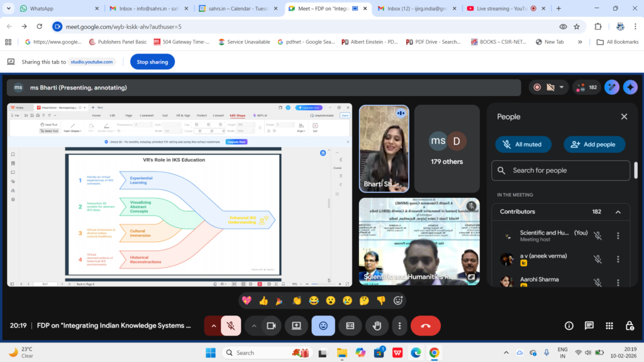Click the Search for people field
The image size is (644, 362).
click(562, 170)
